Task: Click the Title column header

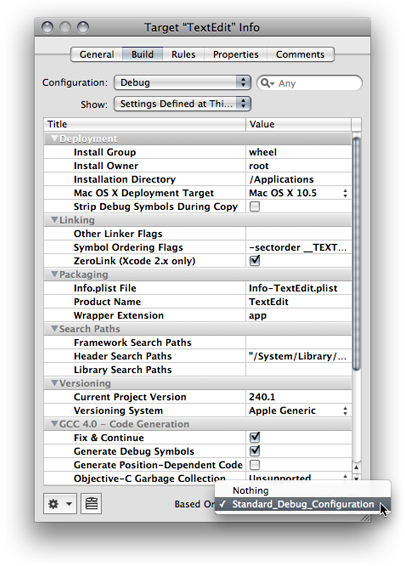Action: 145,124
